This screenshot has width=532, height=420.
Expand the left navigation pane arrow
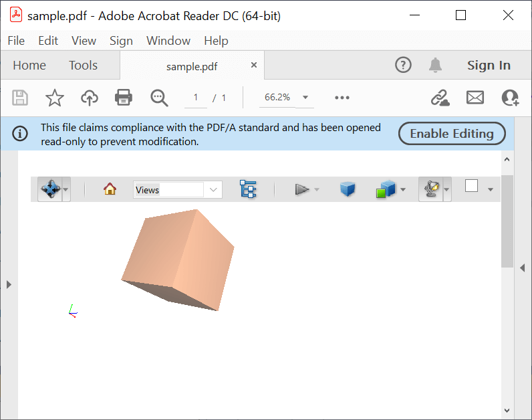(9, 284)
